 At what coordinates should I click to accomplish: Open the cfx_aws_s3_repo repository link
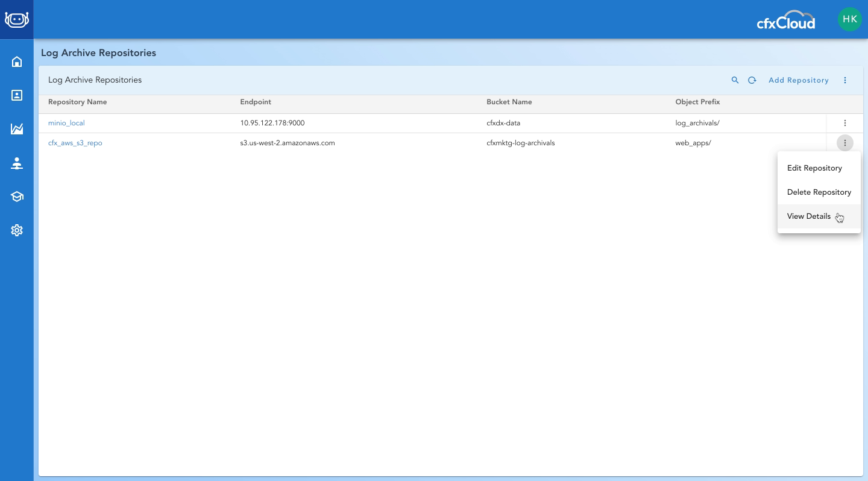coord(75,143)
